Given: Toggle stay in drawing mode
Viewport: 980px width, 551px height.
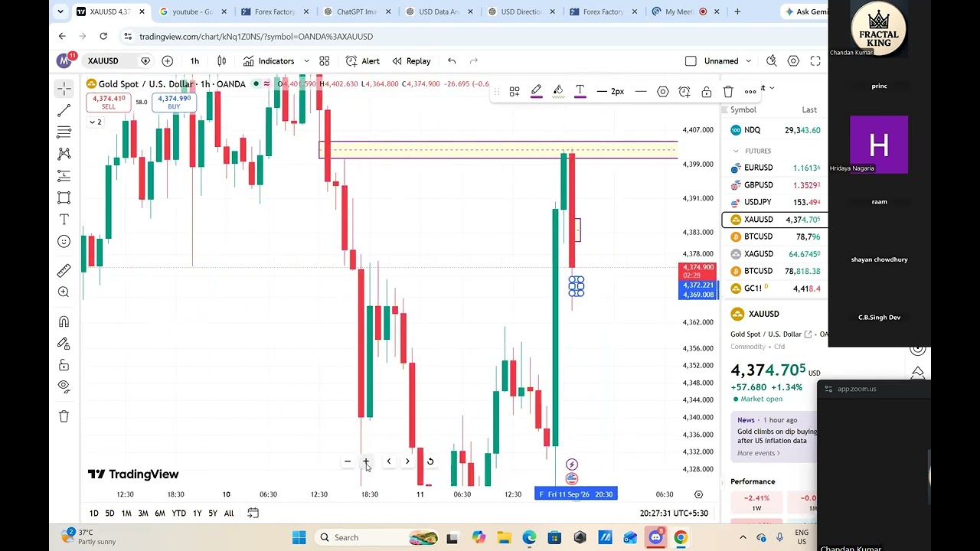Looking at the screenshot, I should click(x=64, y=344).
